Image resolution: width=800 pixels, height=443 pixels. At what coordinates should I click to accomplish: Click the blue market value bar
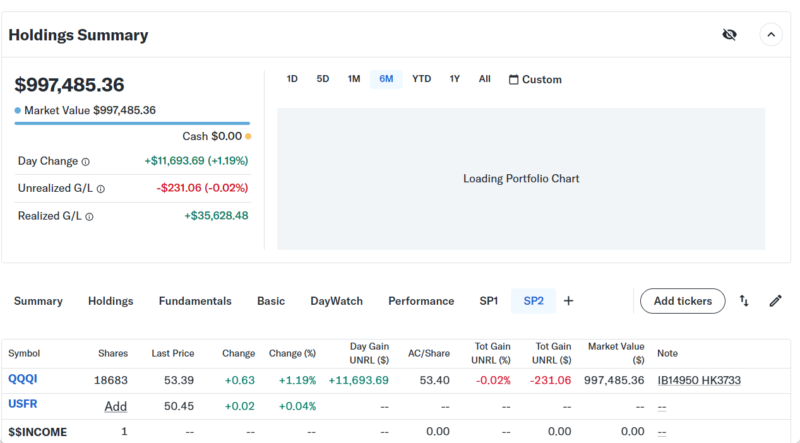point(130,123)
